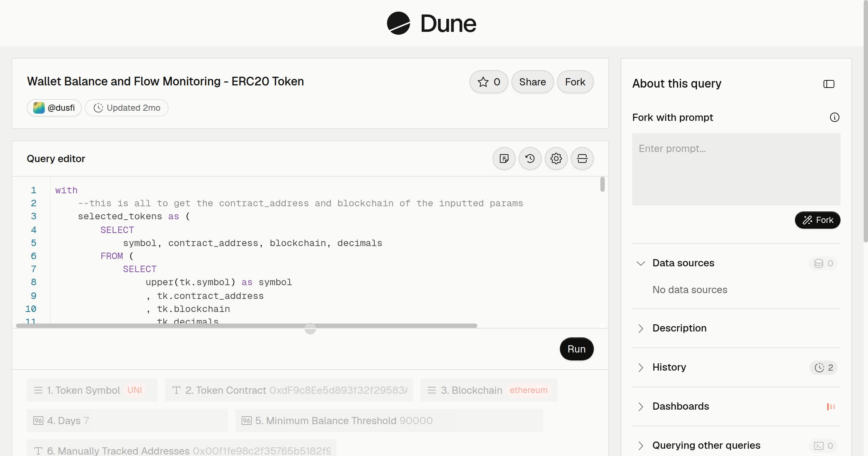Click the black Fork with prompt button
Image resolution: width=868 pixels, height=456 pixels.
tap(817, 220)
